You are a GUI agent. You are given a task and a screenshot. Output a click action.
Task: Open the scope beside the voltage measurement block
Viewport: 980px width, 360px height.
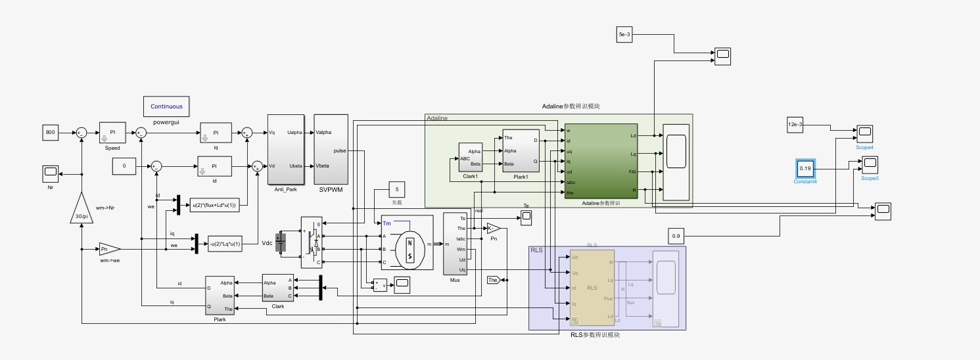point(402,284)
